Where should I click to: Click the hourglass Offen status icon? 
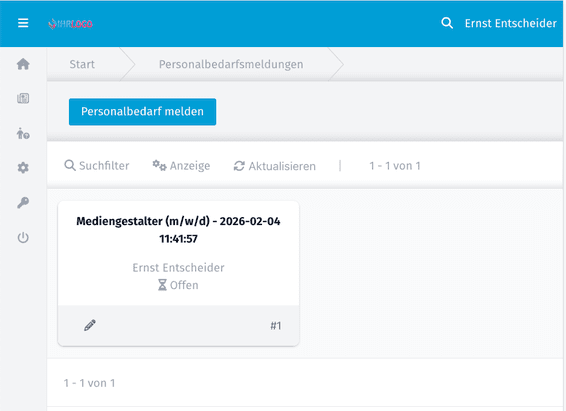tap(162, 285)
